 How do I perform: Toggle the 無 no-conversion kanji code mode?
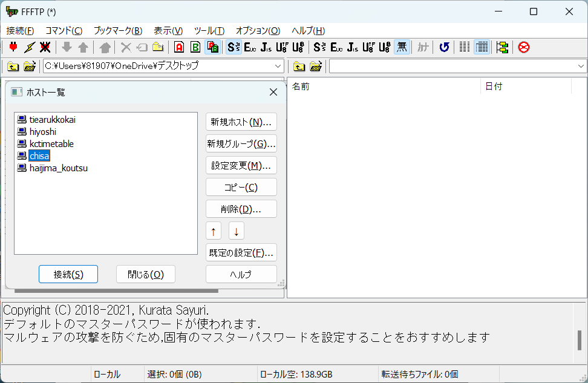402,47
